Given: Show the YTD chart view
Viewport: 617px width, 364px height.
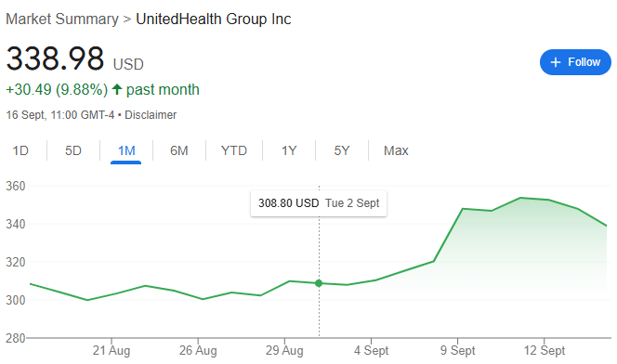Looking at the screenshot, I should pos(234,150).
